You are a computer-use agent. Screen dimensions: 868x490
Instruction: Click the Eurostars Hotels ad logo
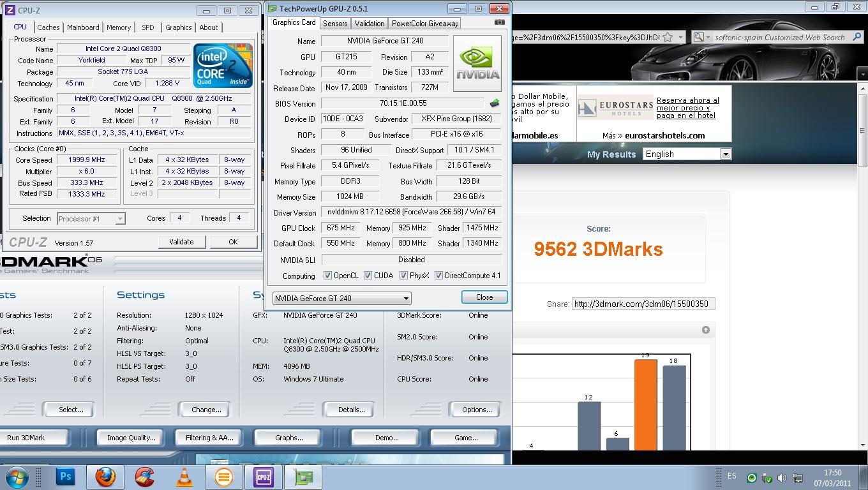click(615, 108)
